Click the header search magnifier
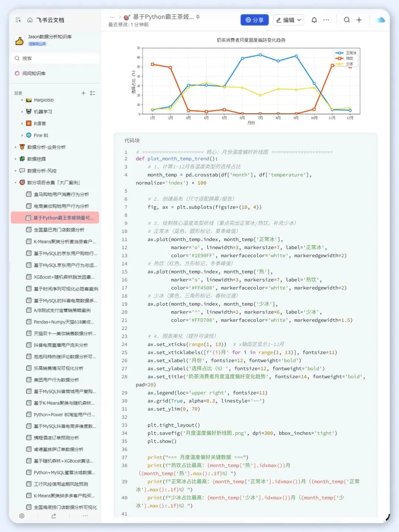The width and height of the screenshot is (399, 532). 347,20
